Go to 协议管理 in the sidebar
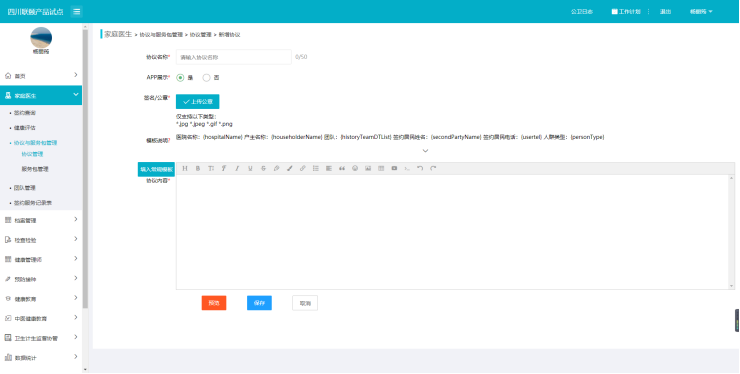740x374 pixels. tap(32, 154)
